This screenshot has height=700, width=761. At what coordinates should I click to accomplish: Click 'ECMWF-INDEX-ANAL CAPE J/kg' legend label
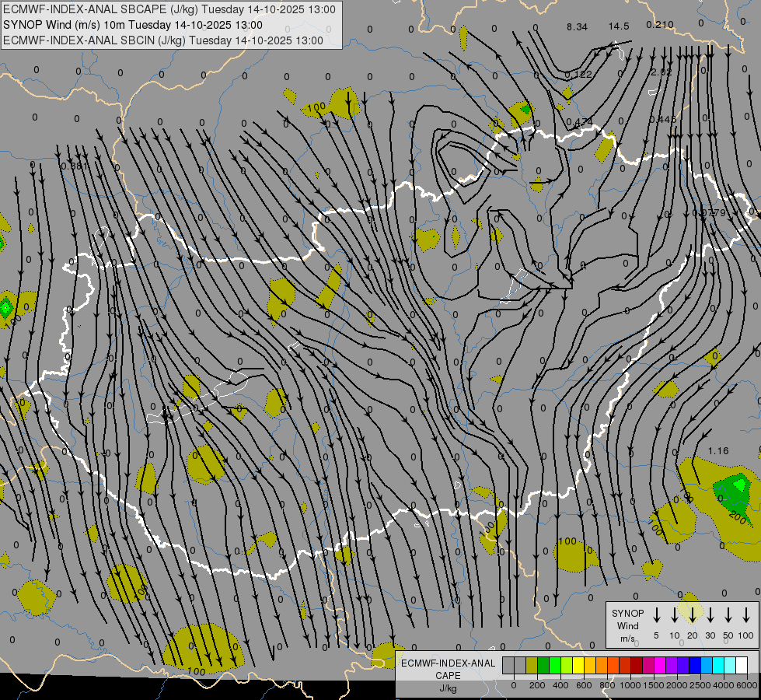pyautogui.click(x=448, y=676)
